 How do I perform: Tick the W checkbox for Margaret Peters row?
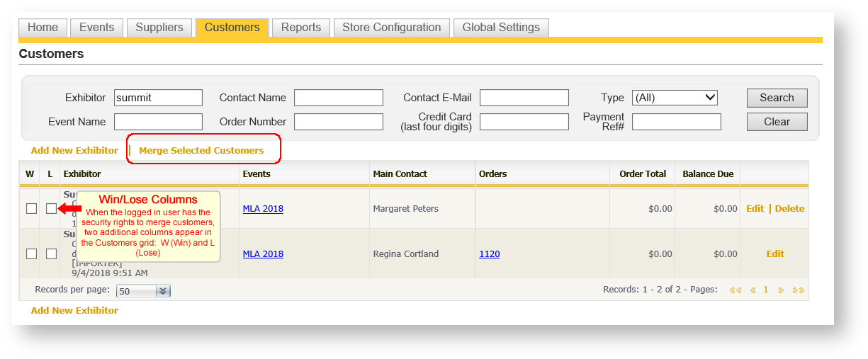[31, 209]
